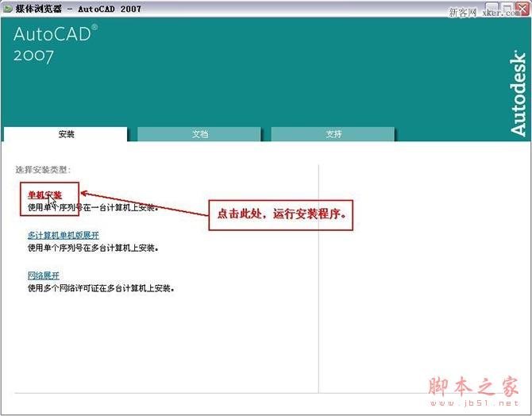Screen dimensions: 532x416
Task: Click the AutoCAD 2007 logo text
Action: 56,44
